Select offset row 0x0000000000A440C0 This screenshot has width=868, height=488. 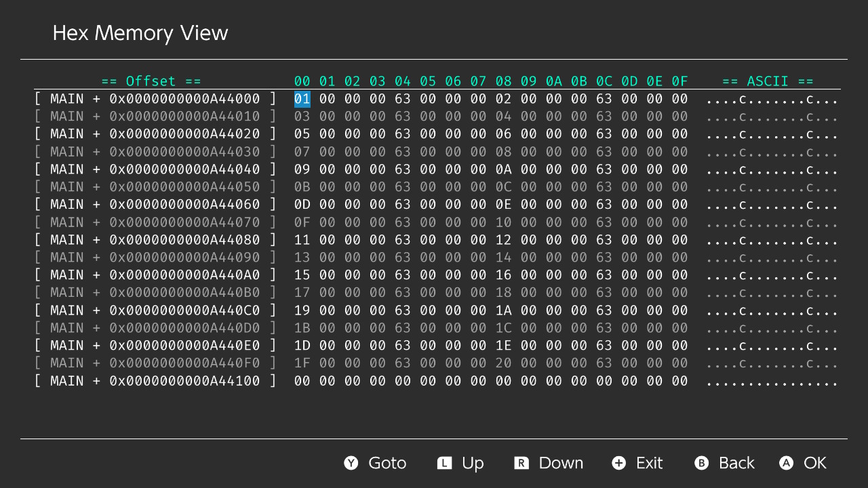[x=155, y=310]
